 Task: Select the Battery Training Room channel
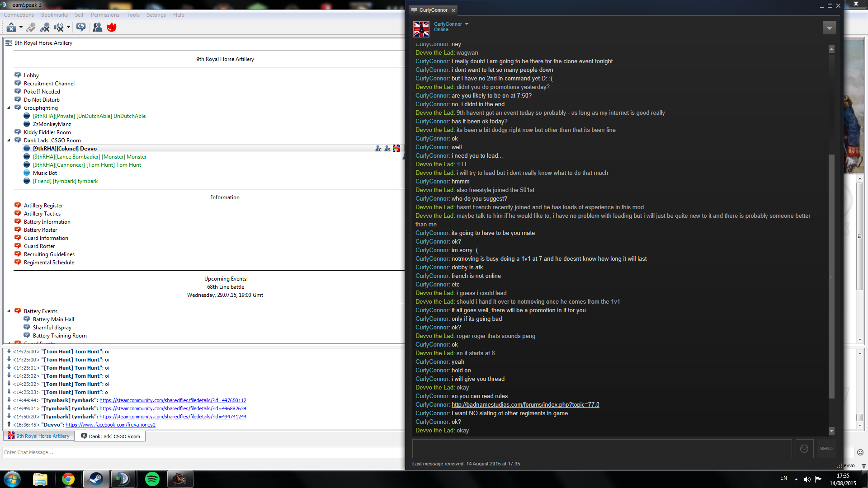(60, 336)
